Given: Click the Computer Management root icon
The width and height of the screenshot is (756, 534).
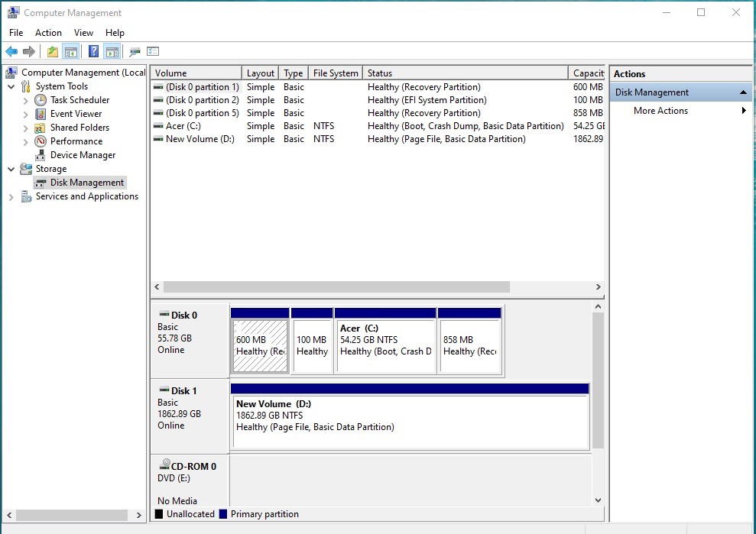Looking at the screenshot, I should (x=11, y=73).
